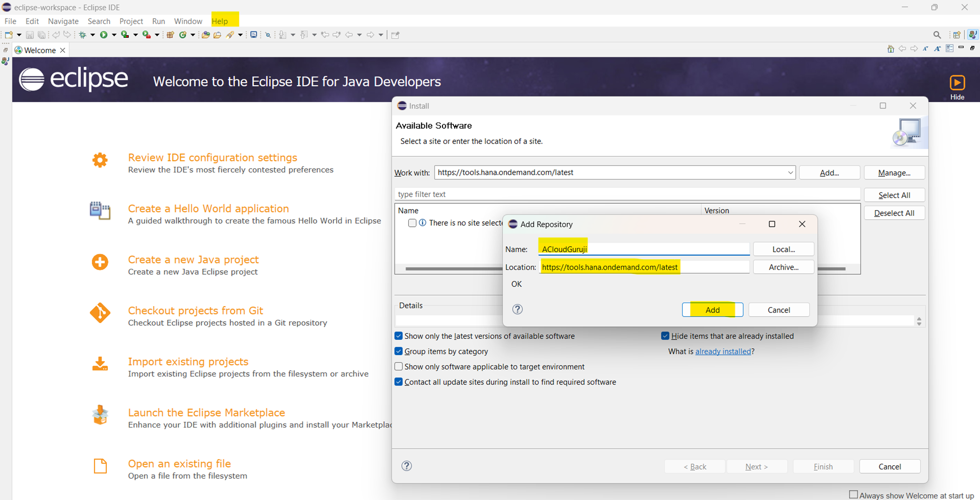Click the Open Perspective icon
Image resolution: width=980 pixels, height=500 pixels.
point(956,35)
